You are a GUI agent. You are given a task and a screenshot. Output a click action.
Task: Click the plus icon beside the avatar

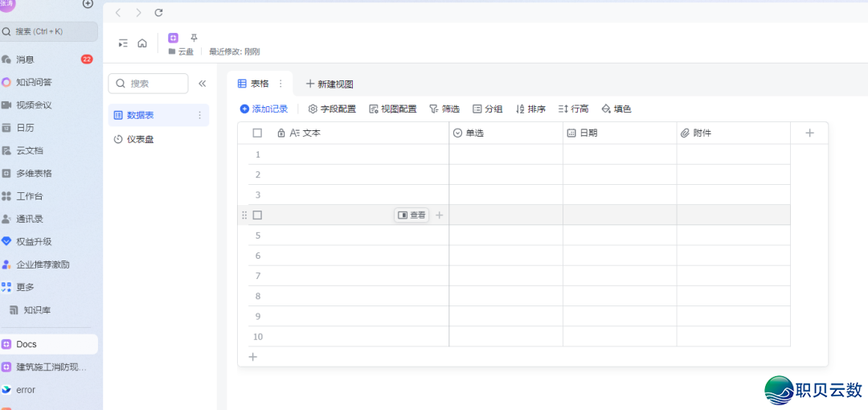point(88,3)
